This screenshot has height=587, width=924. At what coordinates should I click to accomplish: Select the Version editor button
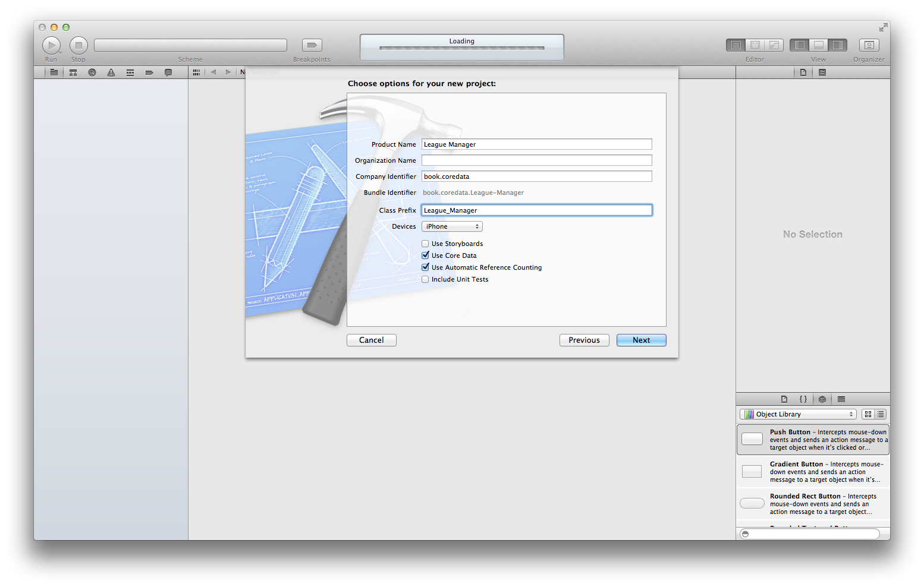(774, 45)
